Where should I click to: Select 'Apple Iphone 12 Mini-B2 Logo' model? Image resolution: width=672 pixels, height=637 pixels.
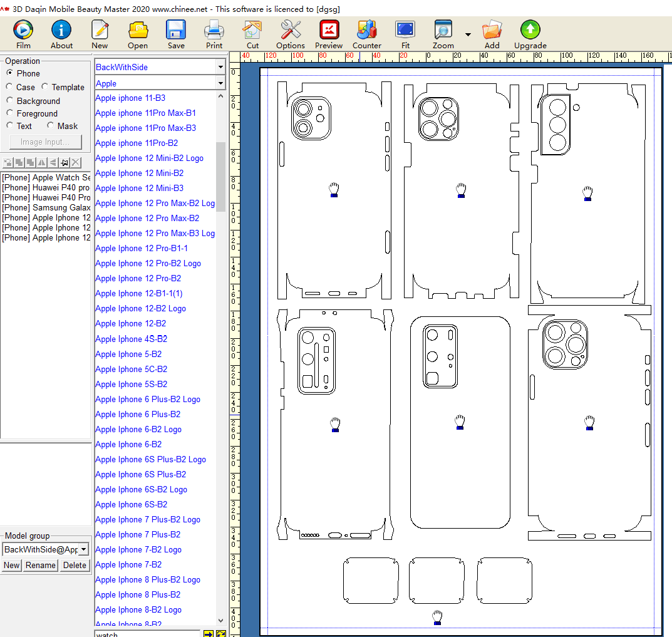pos(149,158)
